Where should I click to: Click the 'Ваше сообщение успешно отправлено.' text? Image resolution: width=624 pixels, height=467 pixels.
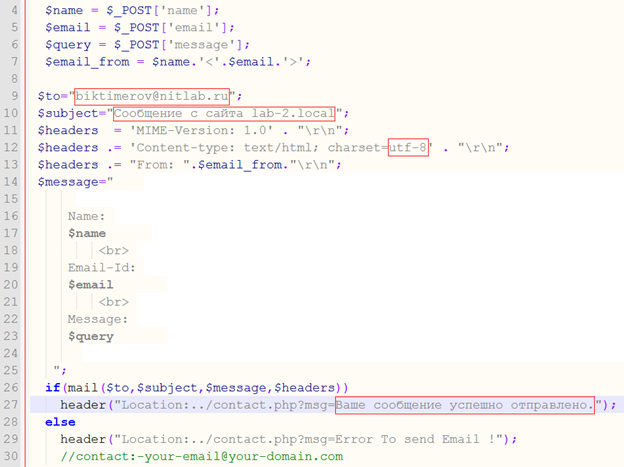coord(465,405)
